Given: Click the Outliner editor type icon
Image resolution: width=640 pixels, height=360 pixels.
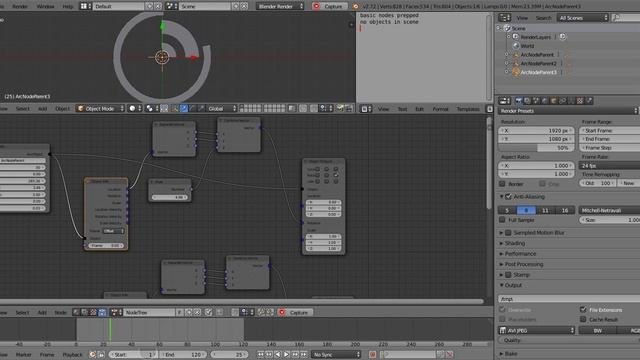Looking at the screenshot, I should (504, 18).
